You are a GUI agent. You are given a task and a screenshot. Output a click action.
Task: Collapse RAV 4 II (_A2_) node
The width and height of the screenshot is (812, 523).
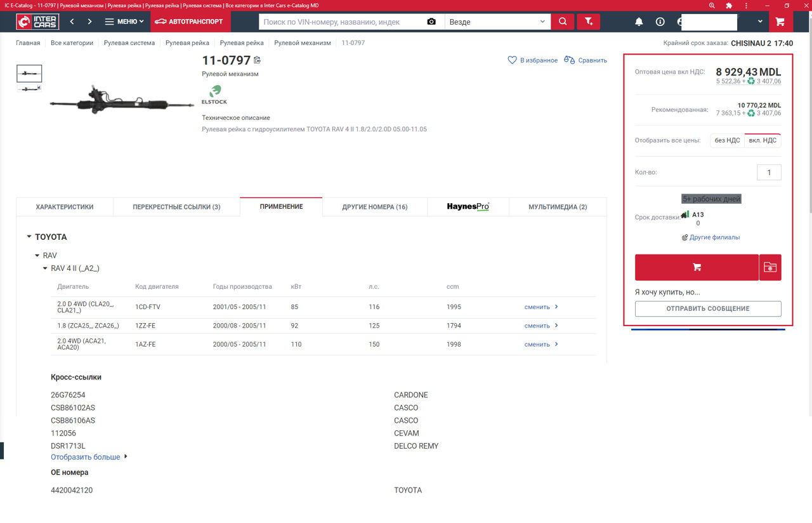click(45, 268)
